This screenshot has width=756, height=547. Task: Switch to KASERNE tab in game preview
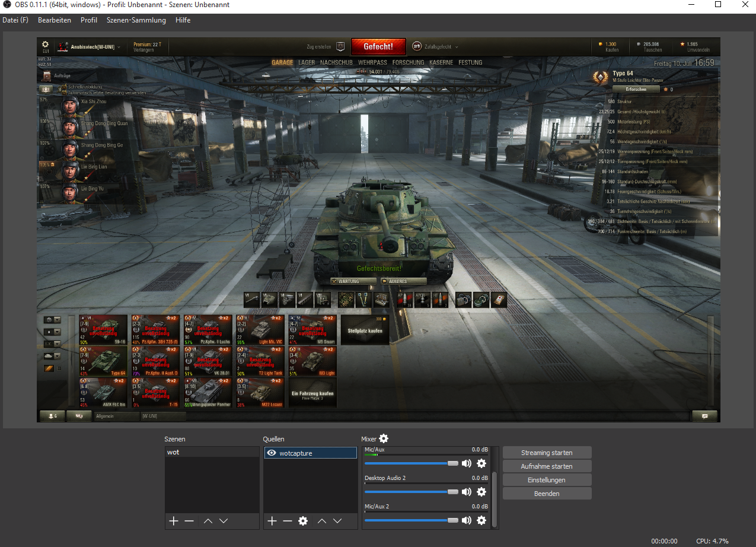441,62
